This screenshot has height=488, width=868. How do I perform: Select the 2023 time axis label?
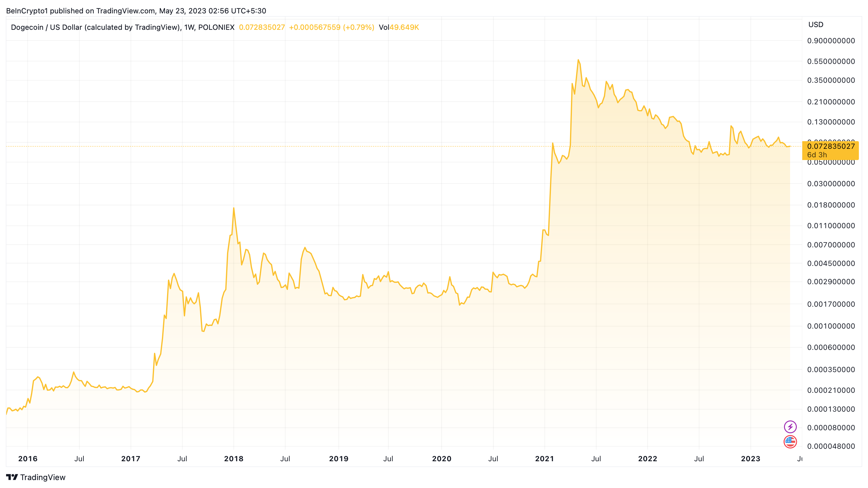pyautogui.click(x=751, y=458)
